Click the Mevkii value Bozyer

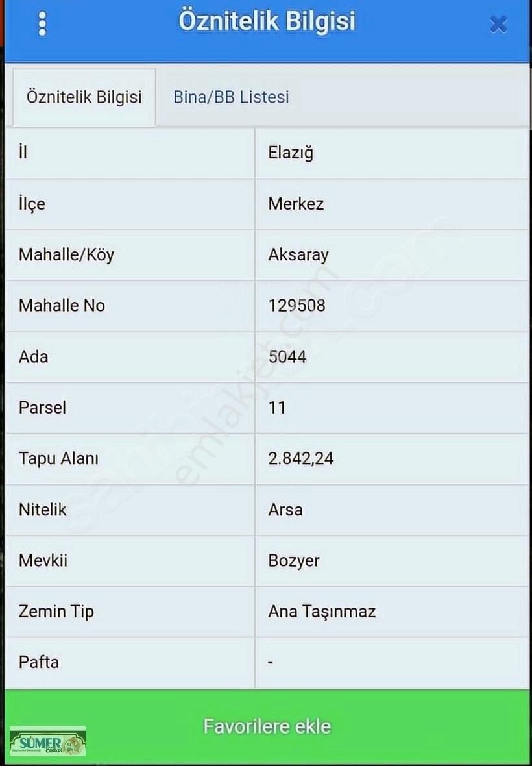294,560
